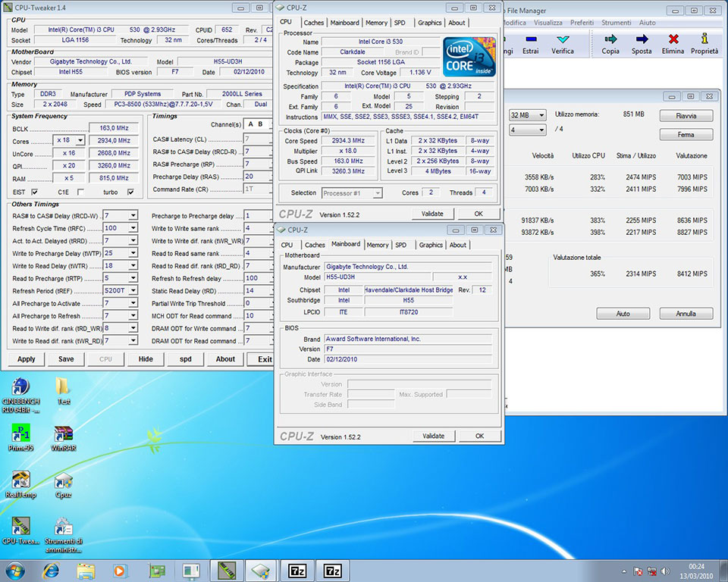728x582 pixels.
Task: Open Gpuz desktop shortcut
Action: (x=63, y=486)
